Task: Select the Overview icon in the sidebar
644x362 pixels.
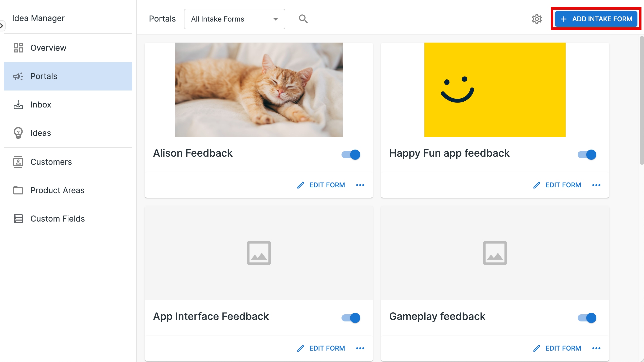Action: tap(18, 48)
